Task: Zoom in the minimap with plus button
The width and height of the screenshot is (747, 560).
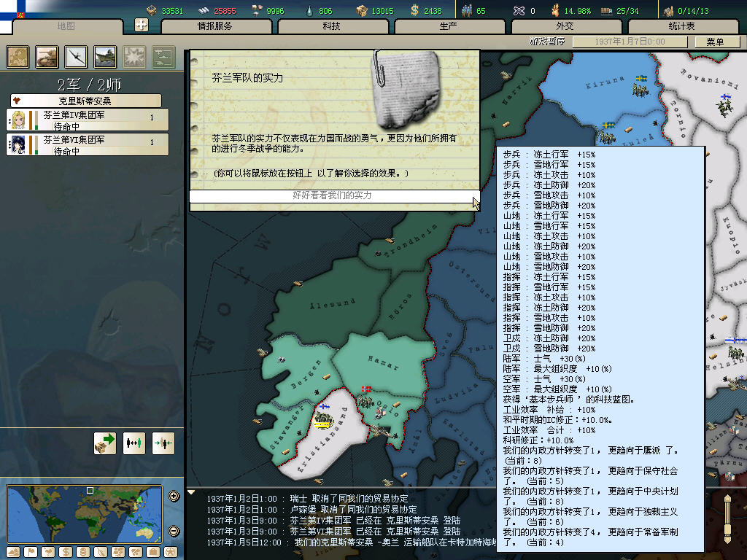Action: tap(174, 497)
